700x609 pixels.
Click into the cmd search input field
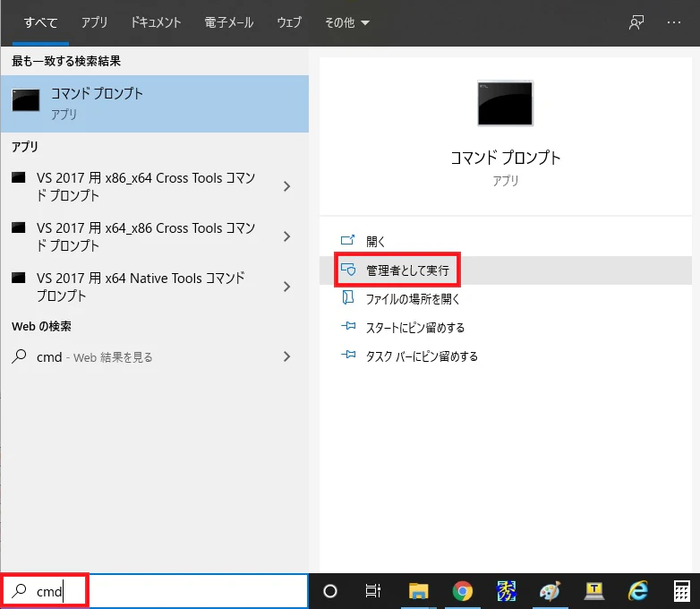pyautogui.click(x=155, y=591)
